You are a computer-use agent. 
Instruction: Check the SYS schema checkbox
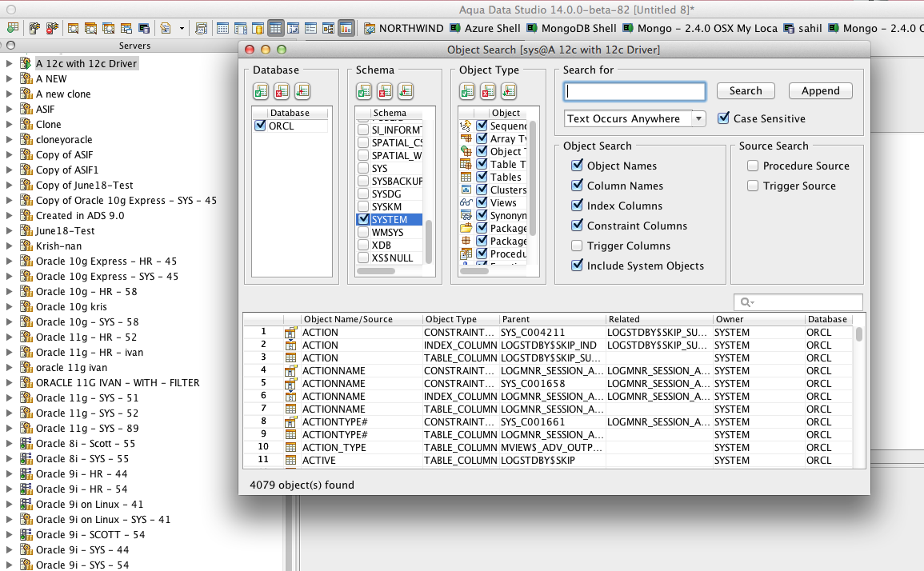click(x=363, y=168)
